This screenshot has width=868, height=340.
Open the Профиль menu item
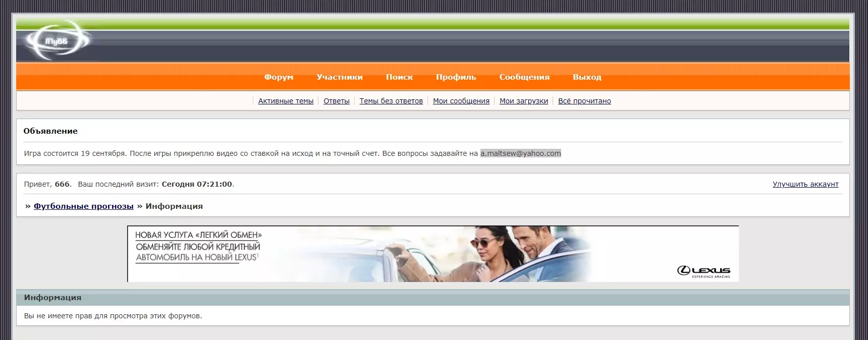coord(456,77)
